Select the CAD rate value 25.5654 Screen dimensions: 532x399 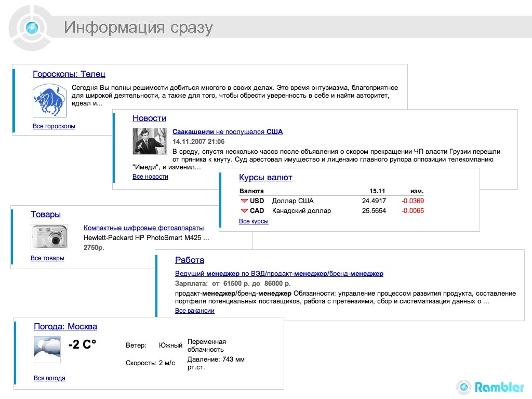pos(374,211)
